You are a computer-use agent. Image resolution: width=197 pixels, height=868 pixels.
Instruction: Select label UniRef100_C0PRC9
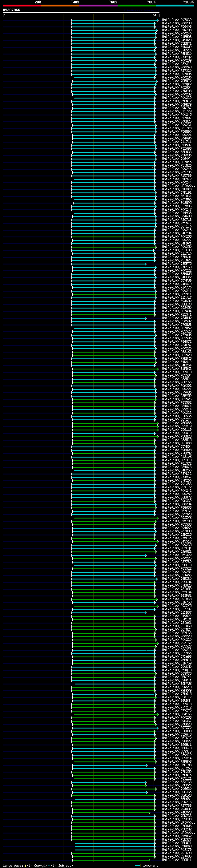click(176, 104)
